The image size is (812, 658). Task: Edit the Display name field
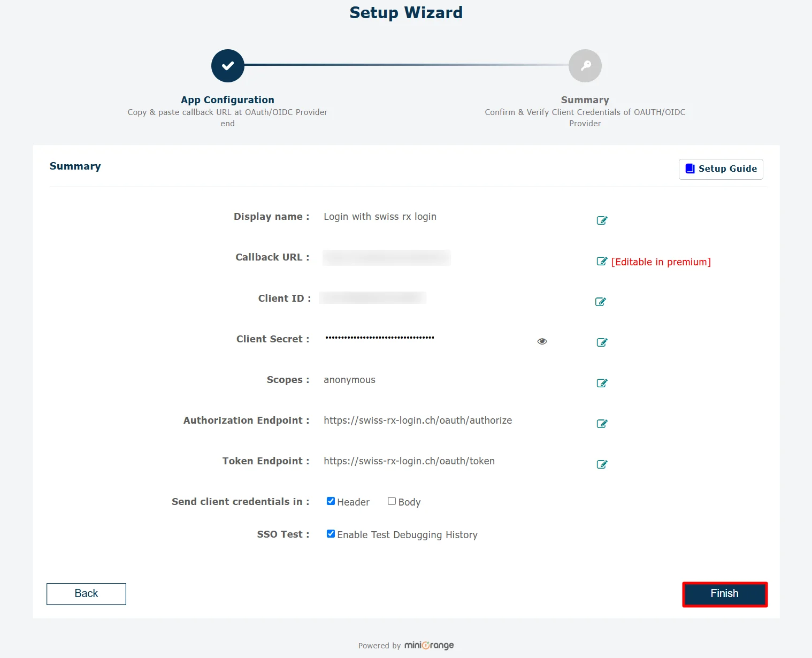coord(602,220)
